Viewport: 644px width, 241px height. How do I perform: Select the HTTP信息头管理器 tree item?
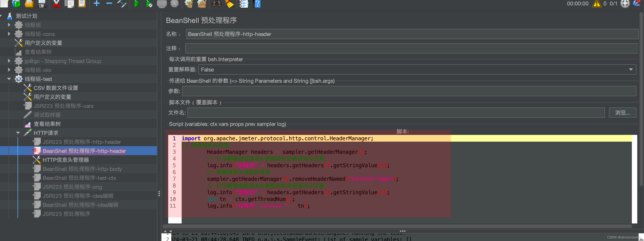pos(66,160)
